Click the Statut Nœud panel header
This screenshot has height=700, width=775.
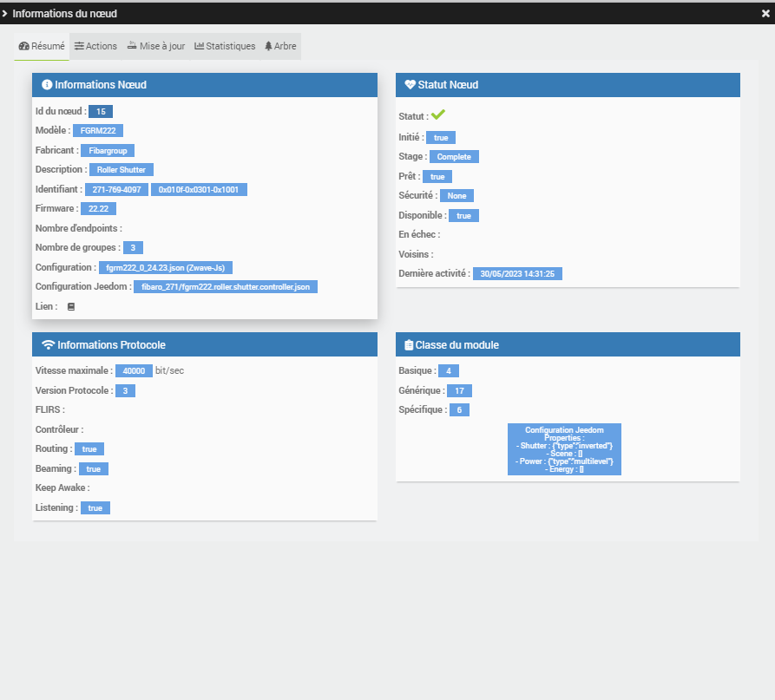[568, 85]
